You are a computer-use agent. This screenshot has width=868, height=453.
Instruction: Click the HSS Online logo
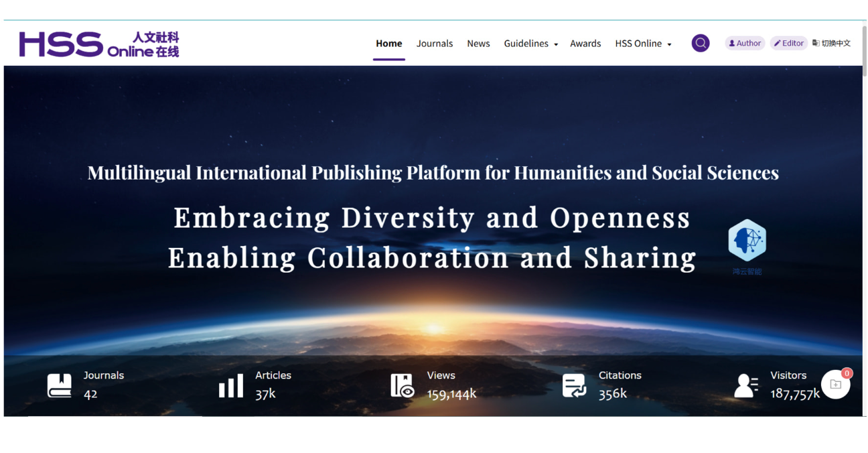99,44
